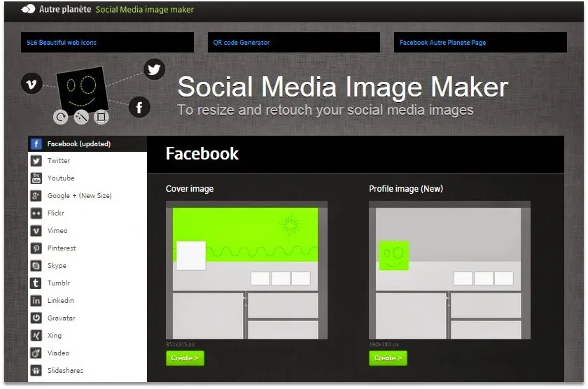588x389 pixels.
Task: Click the Facebook circle icon in header
Action: (139, 107)
